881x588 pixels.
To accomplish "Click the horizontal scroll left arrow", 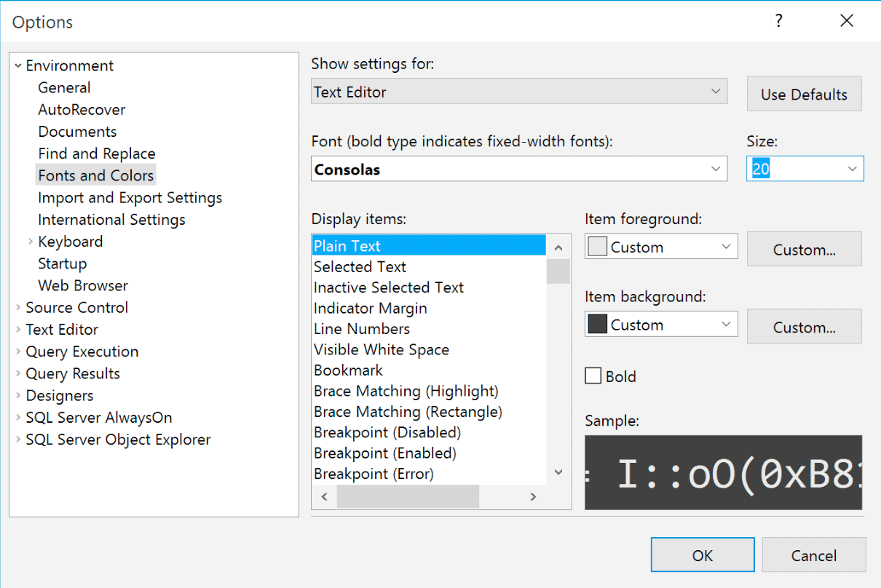I will click(x=324, y=496).
